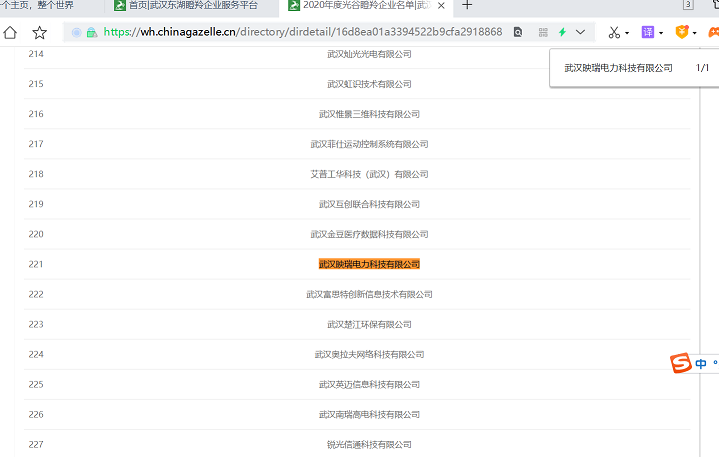Image resolution: width=719 pixels, height=457 pixels.
Task: Click row number 227
Action: (36, 445)
